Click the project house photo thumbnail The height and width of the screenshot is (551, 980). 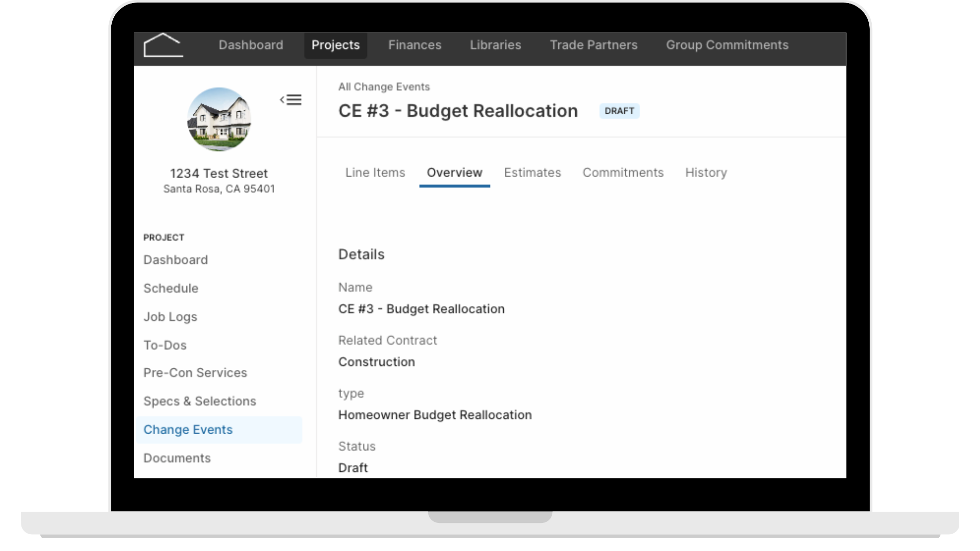219,119
